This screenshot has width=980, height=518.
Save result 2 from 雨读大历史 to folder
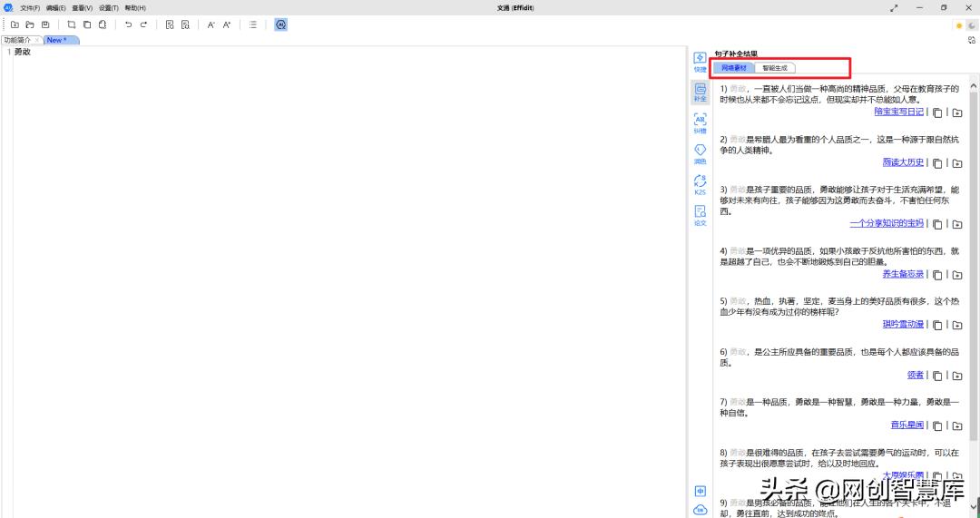coord(957,163)
